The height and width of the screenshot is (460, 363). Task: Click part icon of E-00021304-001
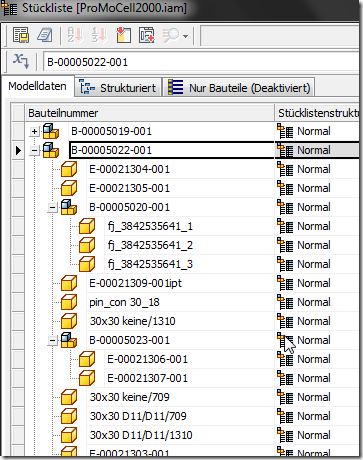tap(69, 169)
